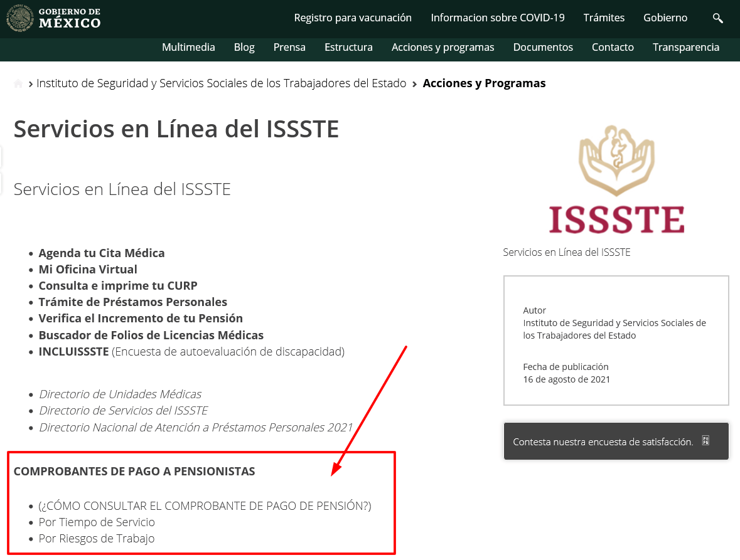Click Contesta nuestra encuesta de satisfacción button

(x=616, y=441)
